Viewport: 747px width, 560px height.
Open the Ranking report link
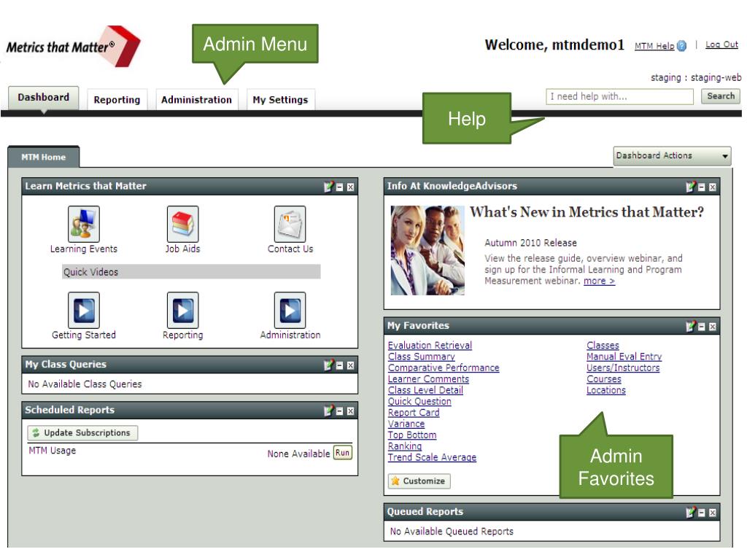click(x=404, y=446)
